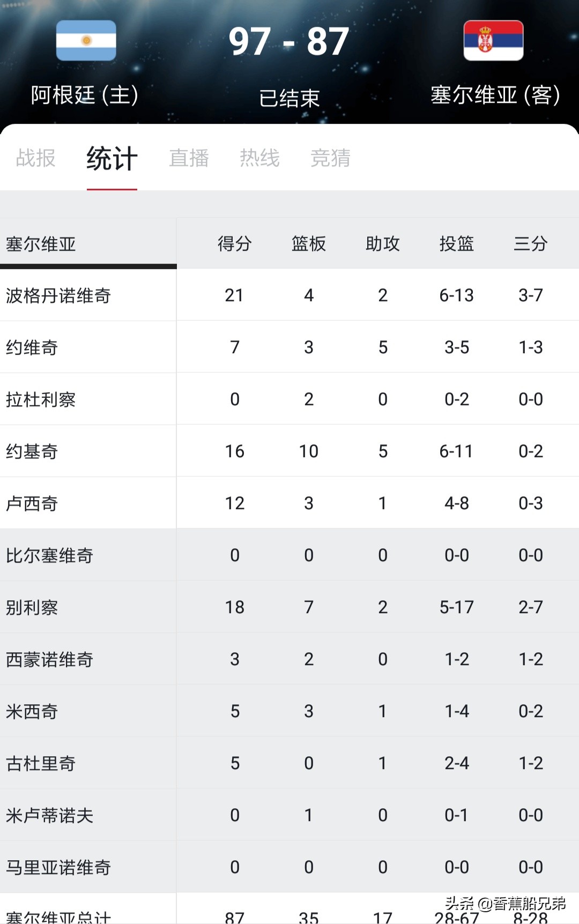Screen dimensions: 579x924
Task: Switch to the 直播 tab
Action: [189, 158]
